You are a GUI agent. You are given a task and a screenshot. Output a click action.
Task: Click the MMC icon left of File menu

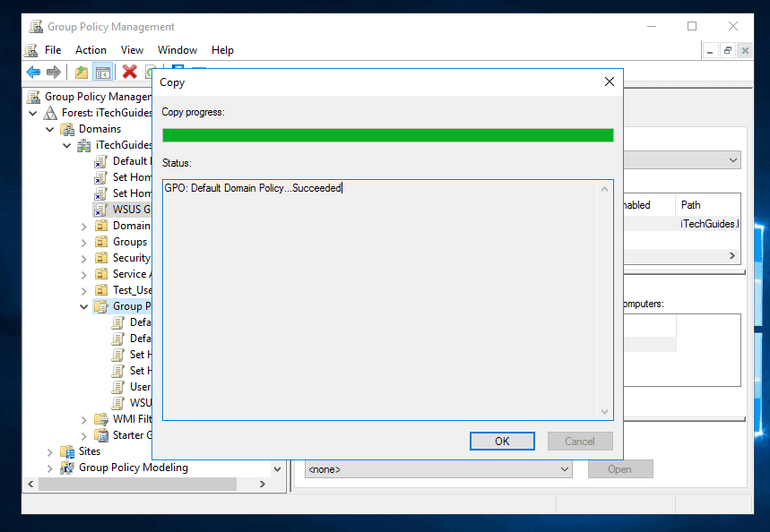[x=31, y=50]
